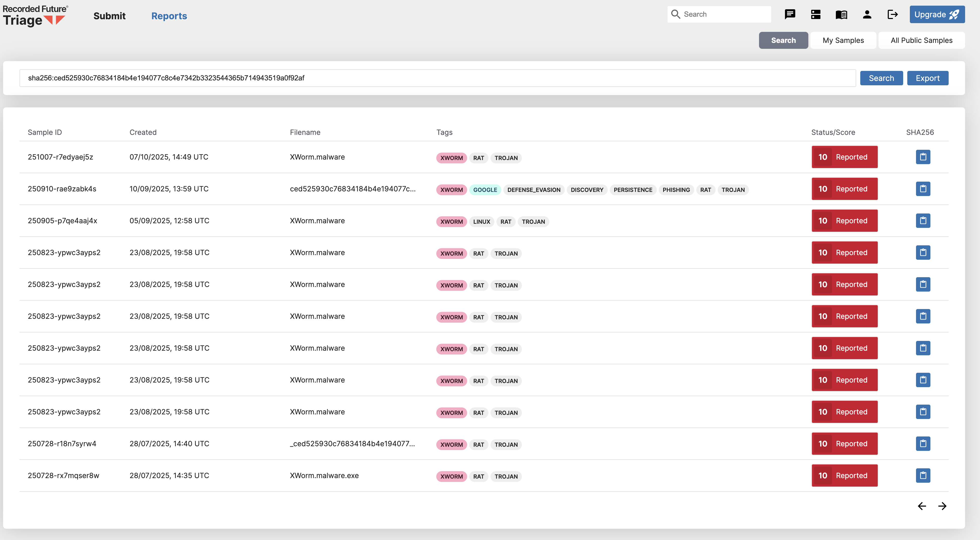
Task: Go to next results page arrow
Action: [942, 506]
